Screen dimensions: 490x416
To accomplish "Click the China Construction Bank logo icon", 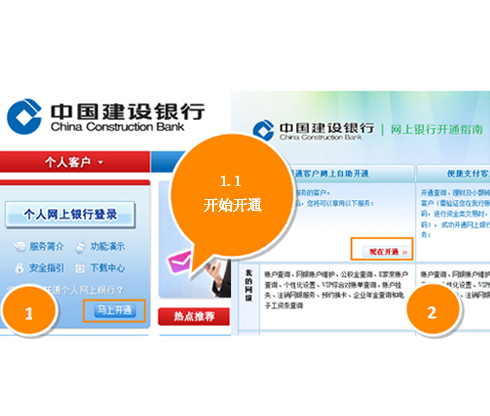I will point(24,116).
